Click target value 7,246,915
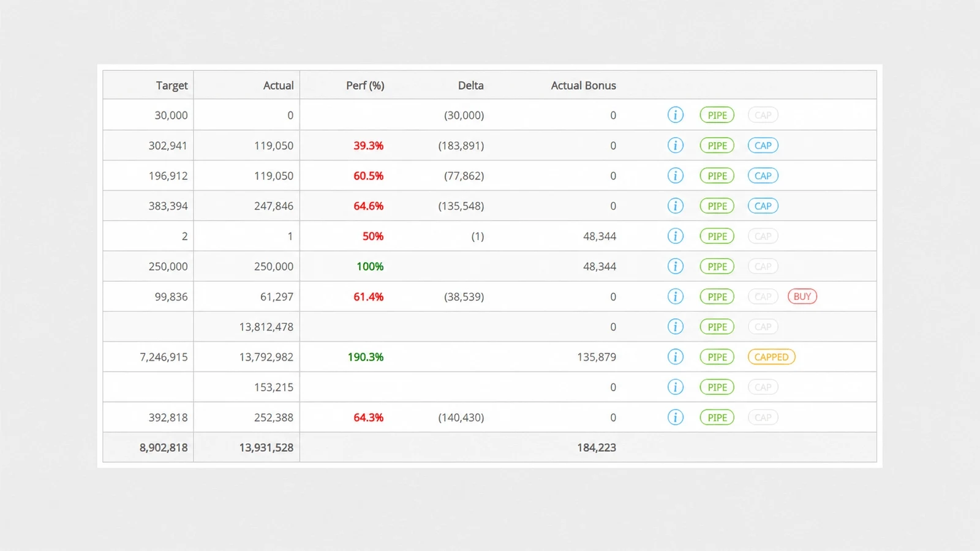 coord(164,357)
